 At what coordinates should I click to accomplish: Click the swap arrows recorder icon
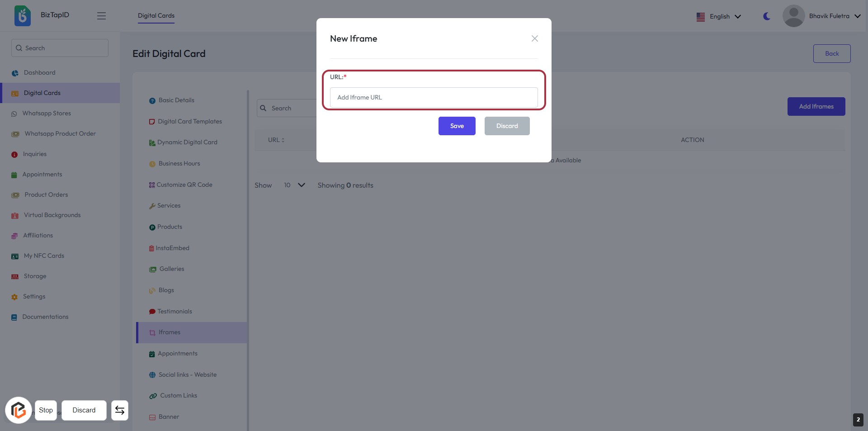click(x=120, y=410)
